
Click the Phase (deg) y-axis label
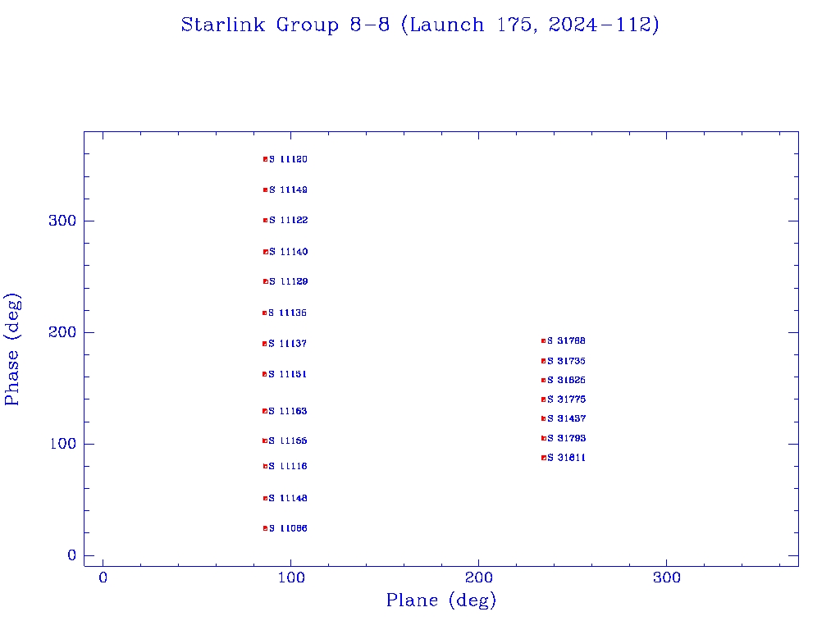(12, 349)
